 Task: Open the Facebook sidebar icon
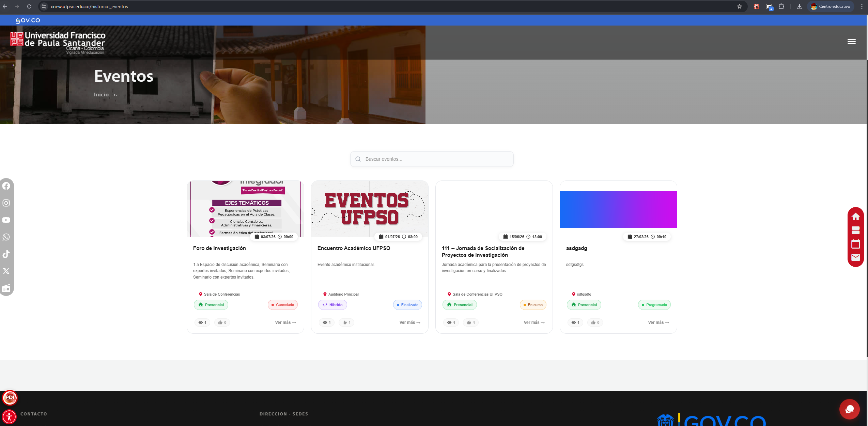[6, 186]
